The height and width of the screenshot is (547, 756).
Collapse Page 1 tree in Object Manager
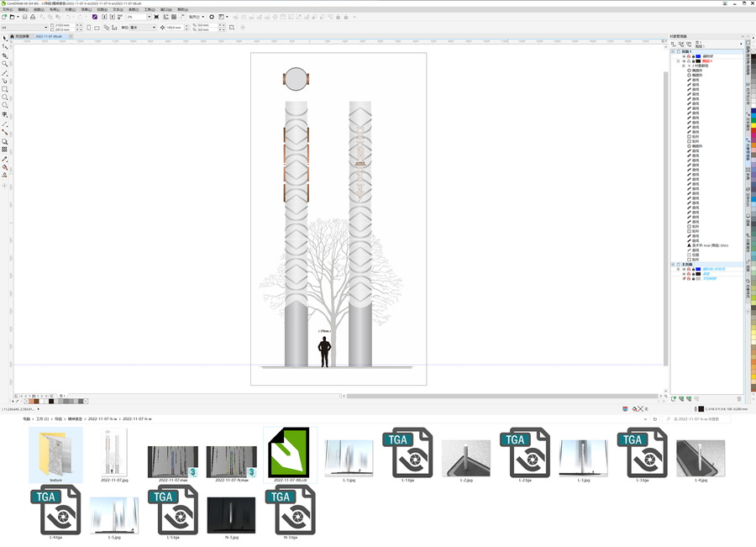673,51
